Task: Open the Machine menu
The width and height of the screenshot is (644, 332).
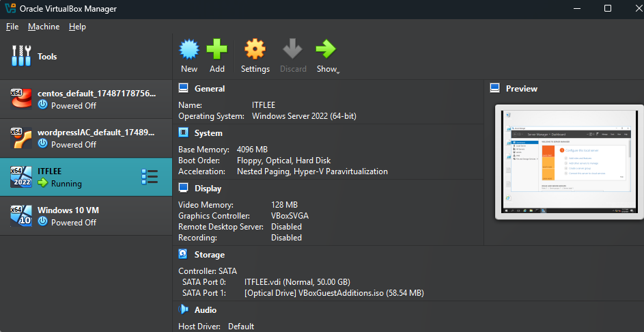Action: pos(44,27)
